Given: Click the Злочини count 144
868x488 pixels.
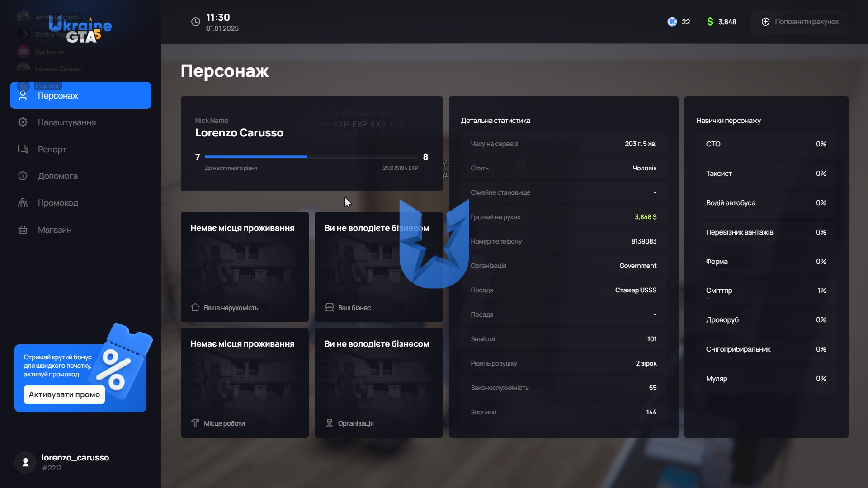Looking at the screenshot, I should tap(651, 412).
